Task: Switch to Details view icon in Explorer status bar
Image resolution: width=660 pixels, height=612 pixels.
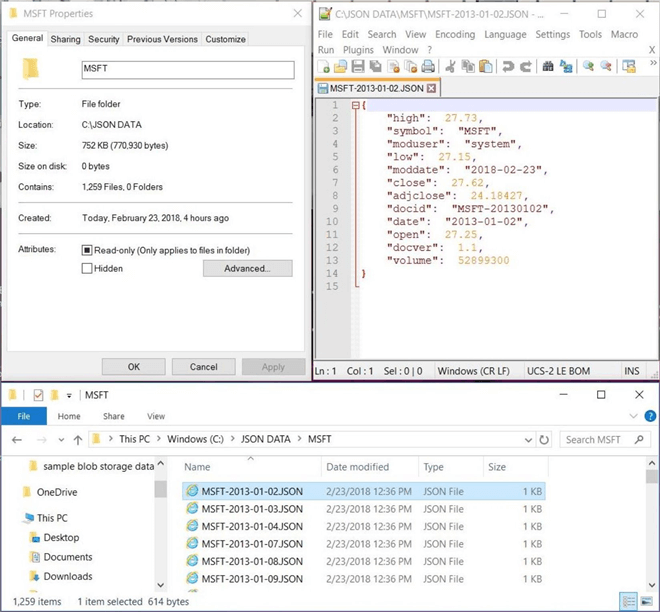Action: coord(628,602)
